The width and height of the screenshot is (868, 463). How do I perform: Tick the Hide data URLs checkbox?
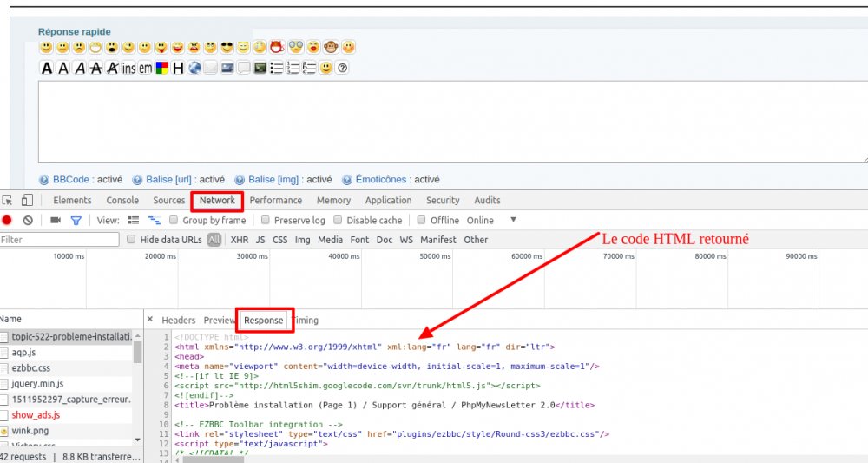tap(131, 240)
